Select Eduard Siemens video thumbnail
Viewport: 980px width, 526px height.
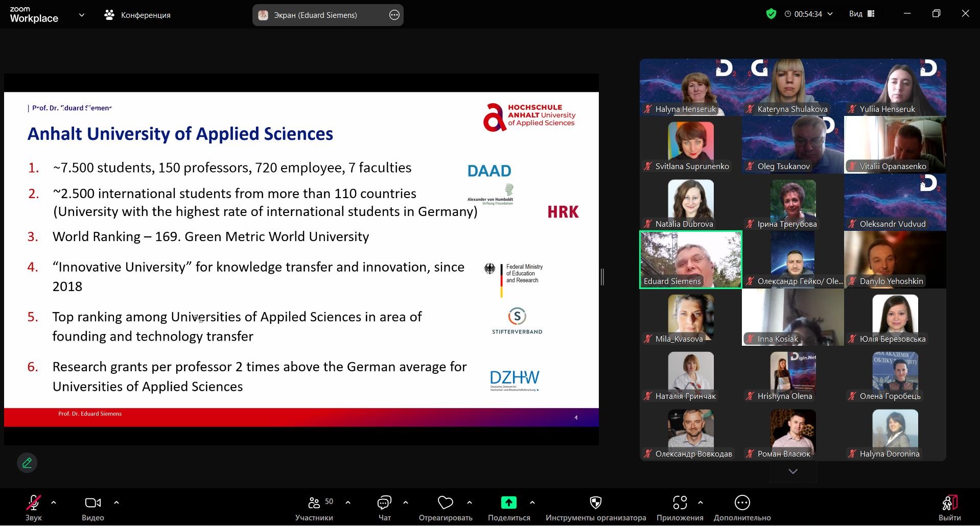[x=690, y=259]
